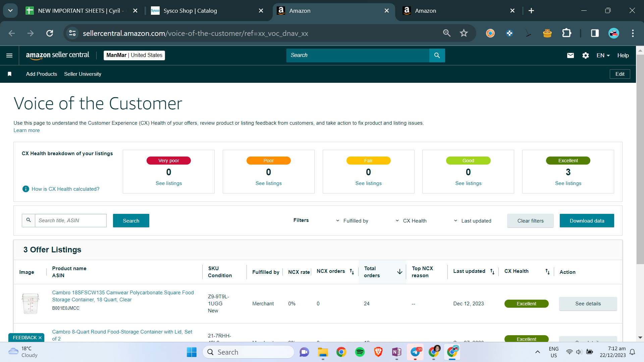Open the EN language dropdown
Image resolution: width=644 pixels, height=362 pixels.
coord(603,55)
